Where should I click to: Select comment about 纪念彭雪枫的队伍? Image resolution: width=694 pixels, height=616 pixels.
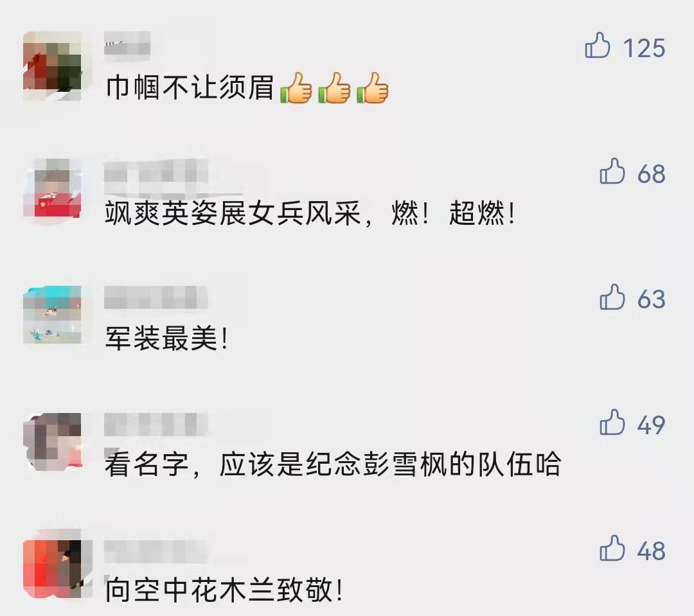[x=333, y=464]
